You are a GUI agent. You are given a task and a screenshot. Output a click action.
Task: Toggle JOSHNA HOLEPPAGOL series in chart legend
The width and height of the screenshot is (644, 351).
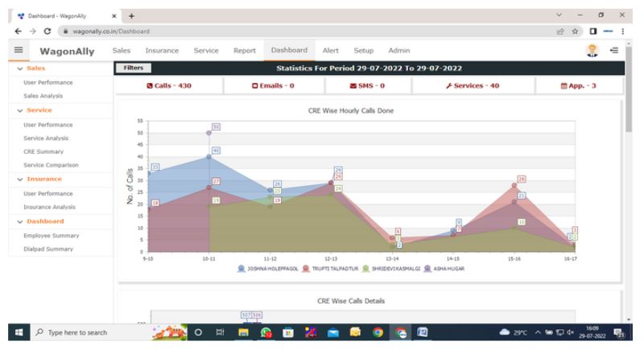tap(271, 269)
